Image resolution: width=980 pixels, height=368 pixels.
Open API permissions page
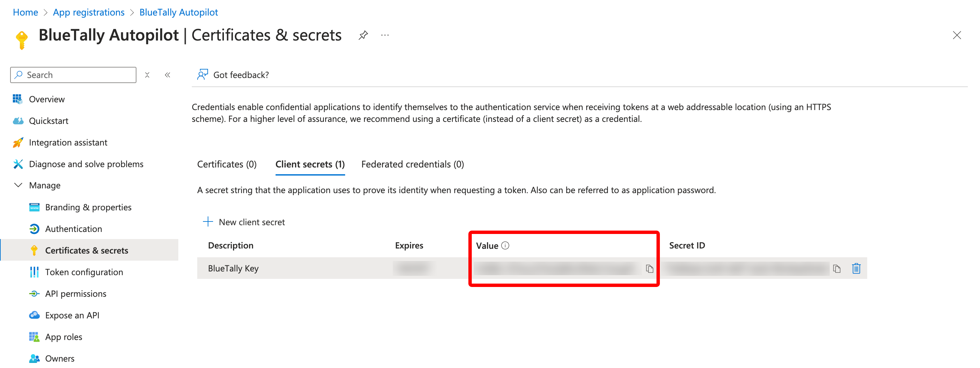click(x=76, y=293)
